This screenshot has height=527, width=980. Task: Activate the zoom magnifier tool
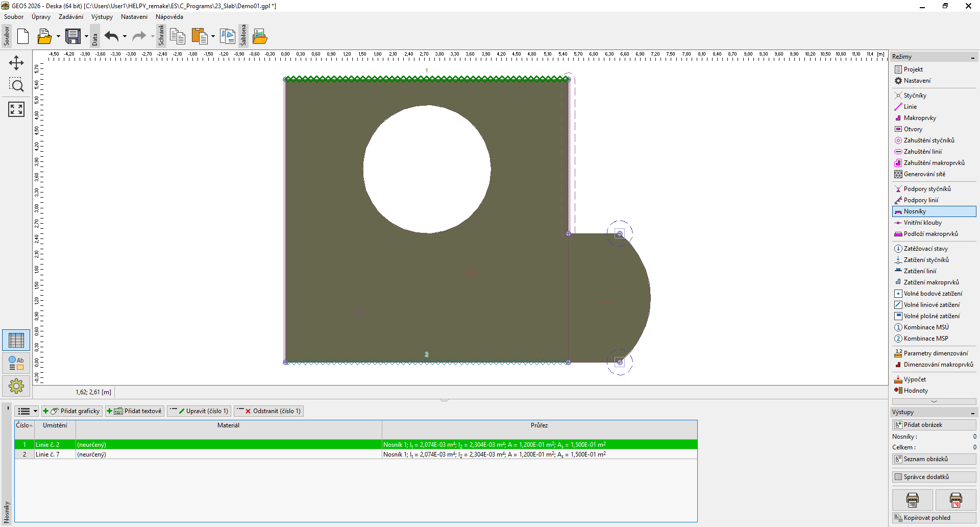[x=16, y=85]
